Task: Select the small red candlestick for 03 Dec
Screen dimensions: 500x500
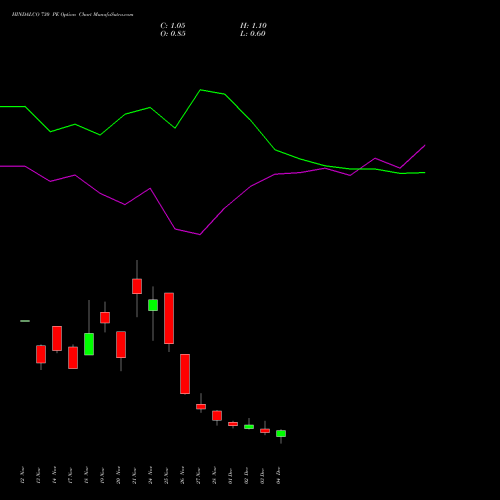Action: 265,431
